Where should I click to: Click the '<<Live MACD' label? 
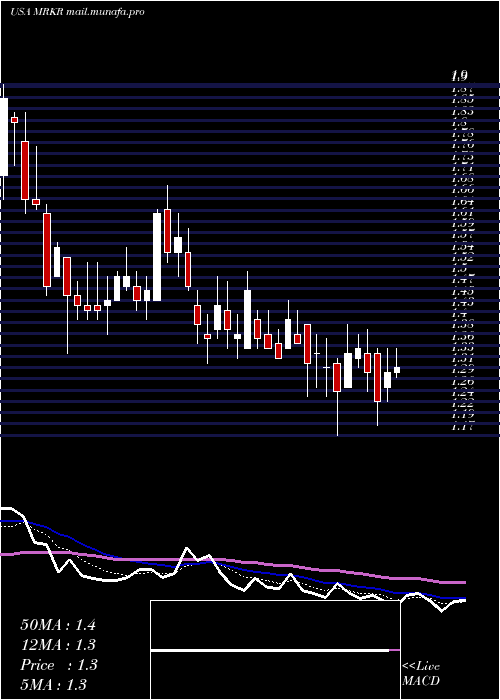point(421,674)
